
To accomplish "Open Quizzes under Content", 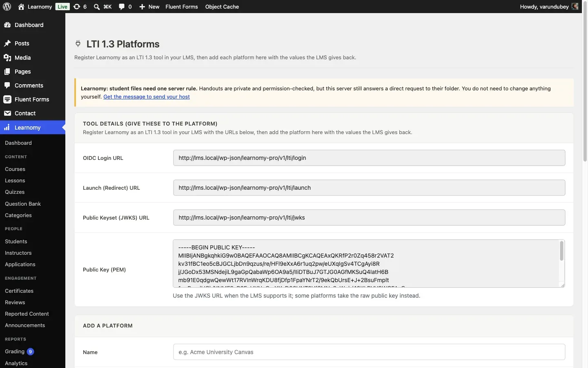I will (x=15, y=192).
